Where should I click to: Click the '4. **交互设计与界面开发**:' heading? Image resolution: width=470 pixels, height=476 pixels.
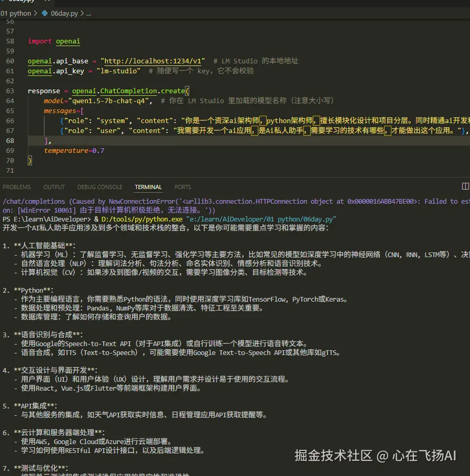(50, 370)
